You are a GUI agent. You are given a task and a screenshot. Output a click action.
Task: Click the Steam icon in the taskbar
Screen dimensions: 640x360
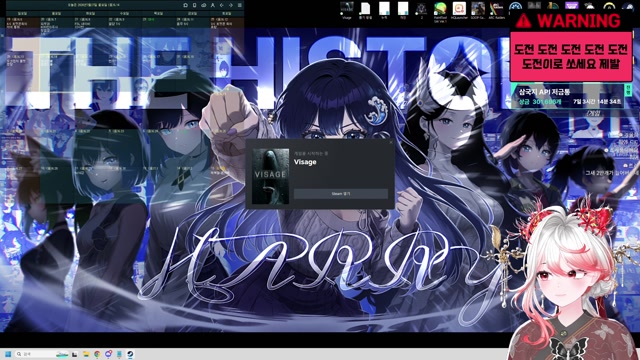(x=130, y=354)
